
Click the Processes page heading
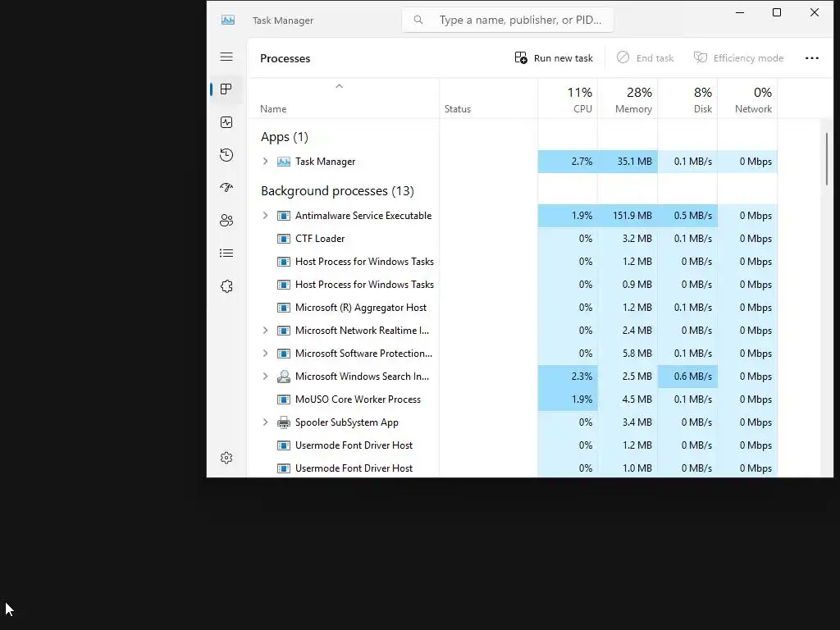click(x=285, y=58)
